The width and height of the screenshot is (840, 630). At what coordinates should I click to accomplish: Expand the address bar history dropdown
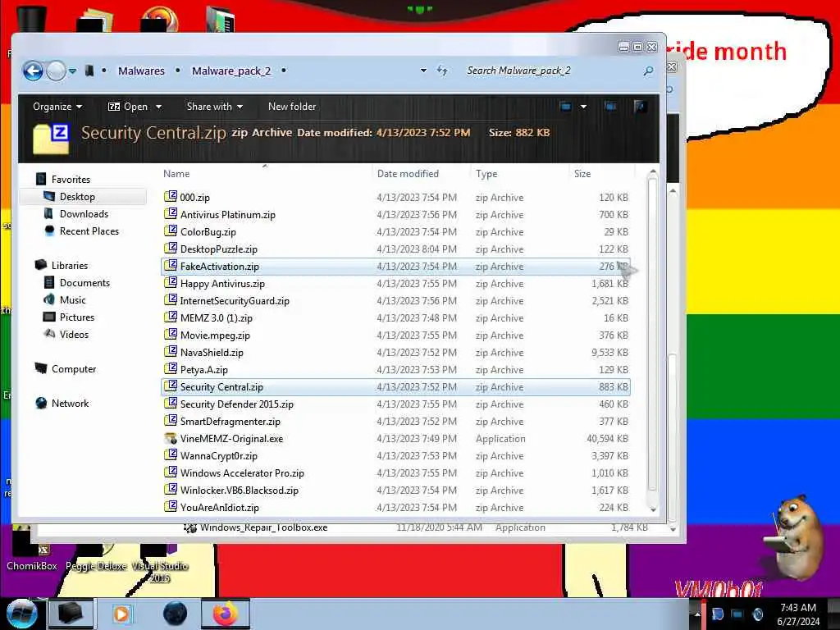[424, 71]
